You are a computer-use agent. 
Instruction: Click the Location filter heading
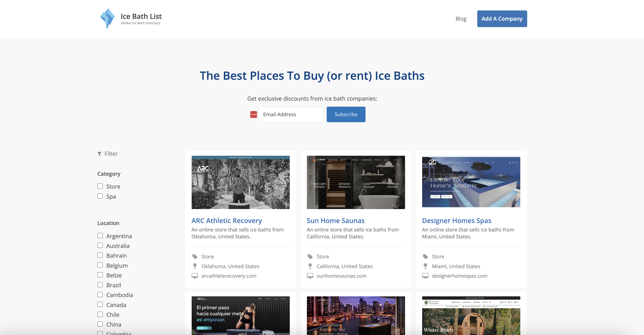coord(108,223)
